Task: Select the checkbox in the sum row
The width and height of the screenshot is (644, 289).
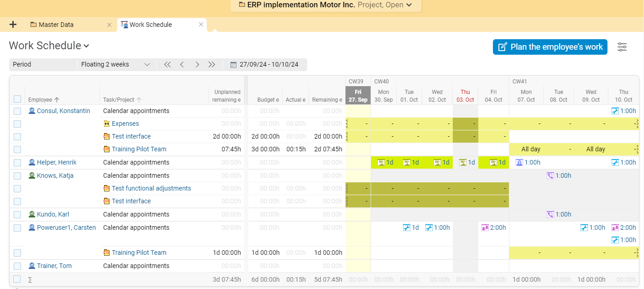Action: click(17, 279)
